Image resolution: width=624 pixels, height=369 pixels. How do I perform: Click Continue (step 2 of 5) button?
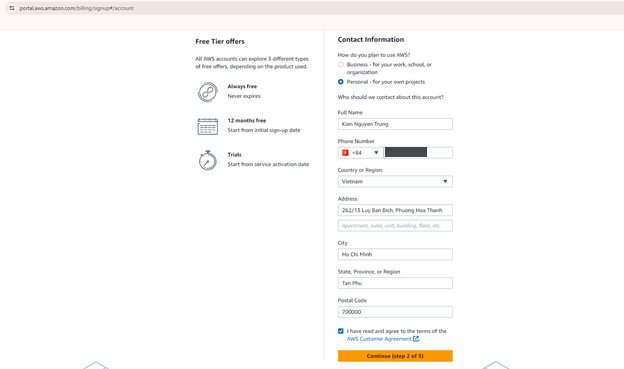coord(395,356)
